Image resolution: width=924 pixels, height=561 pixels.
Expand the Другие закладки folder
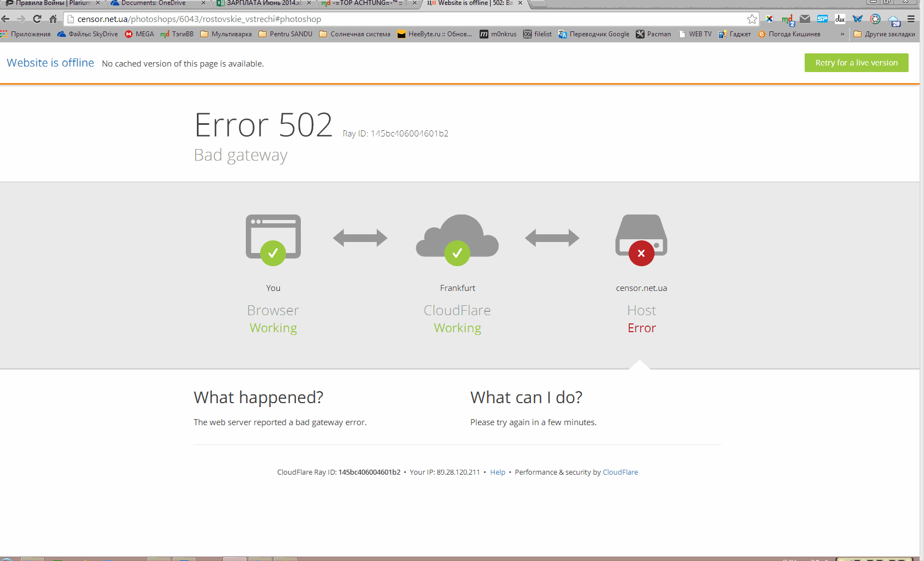click(x=884, y=34)
